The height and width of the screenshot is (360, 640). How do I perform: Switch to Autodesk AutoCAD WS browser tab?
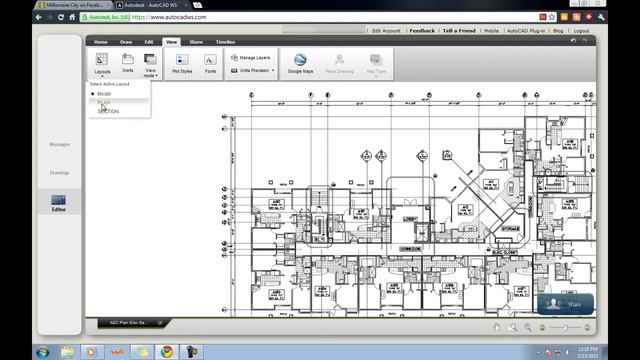(151, 5)
